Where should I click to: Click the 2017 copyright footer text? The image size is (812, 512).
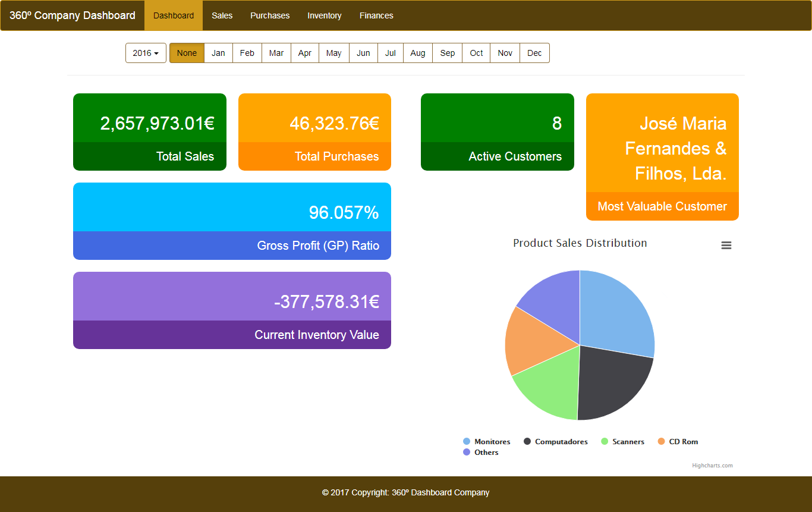click(x=406, y=492)
